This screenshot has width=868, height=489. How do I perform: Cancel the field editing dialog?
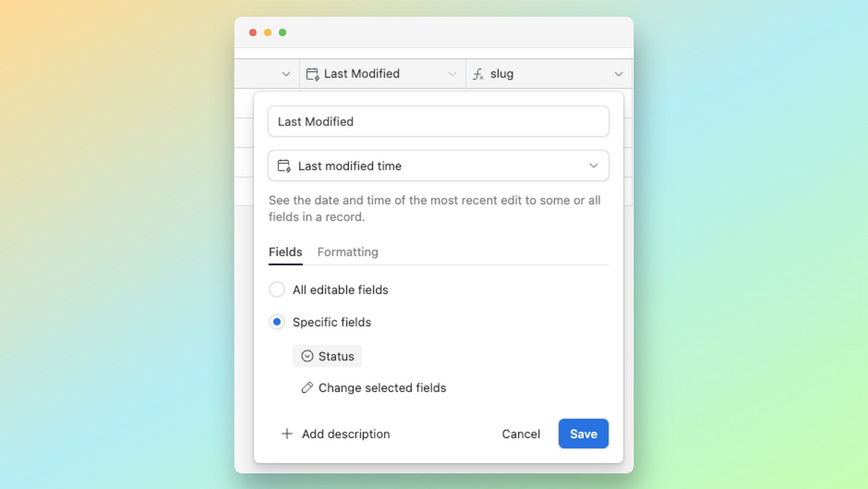[521, 434]
